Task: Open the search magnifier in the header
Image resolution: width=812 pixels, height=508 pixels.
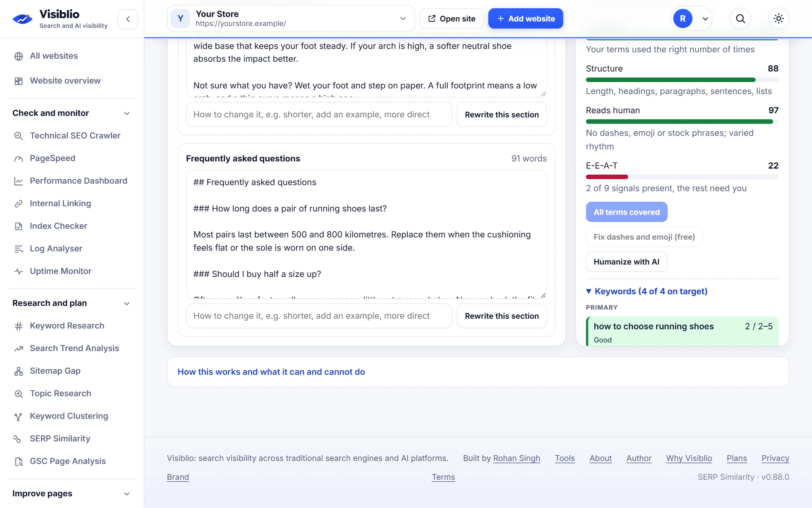Action: click(x=740, y=18)
